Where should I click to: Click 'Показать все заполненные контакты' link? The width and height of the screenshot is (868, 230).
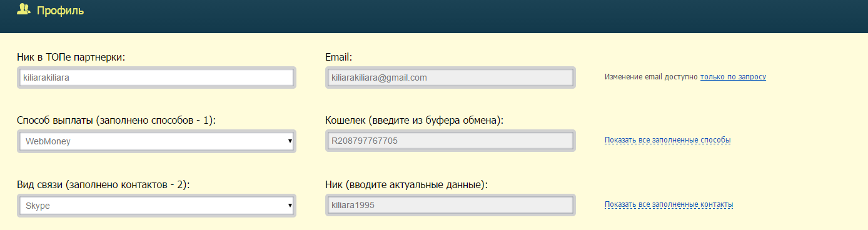[x=669, y=204]
